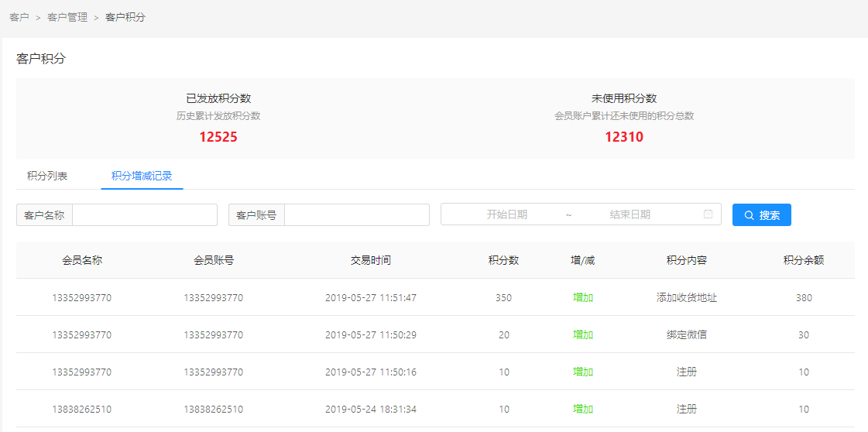Select the row with 绑定微信 content
This screenshot has height=432, width=868.
[x=687, y=334]
